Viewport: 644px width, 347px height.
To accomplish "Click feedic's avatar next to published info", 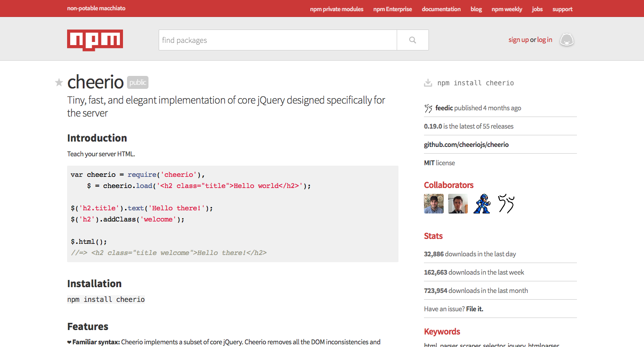I will (x=428, y=108).
